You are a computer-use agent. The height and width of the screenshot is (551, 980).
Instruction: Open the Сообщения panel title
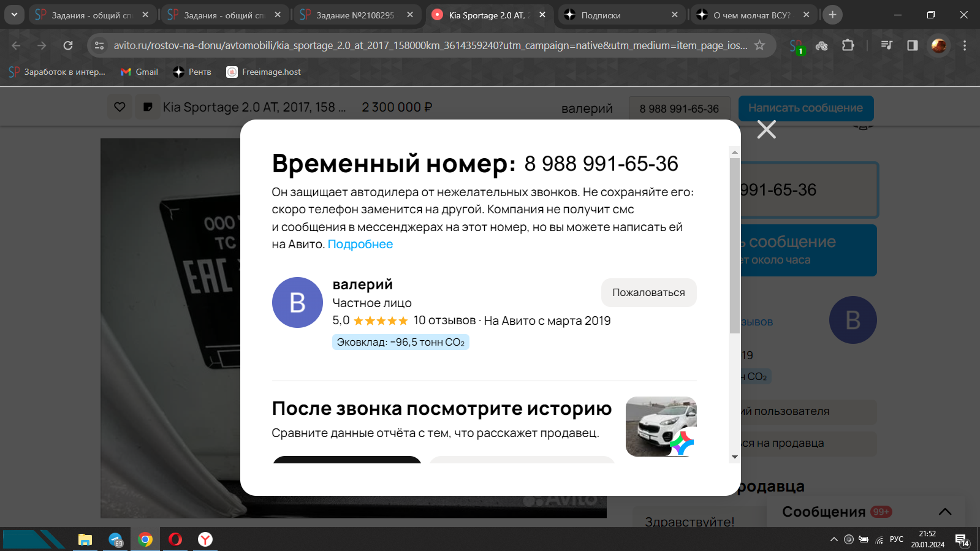[823, 512]
